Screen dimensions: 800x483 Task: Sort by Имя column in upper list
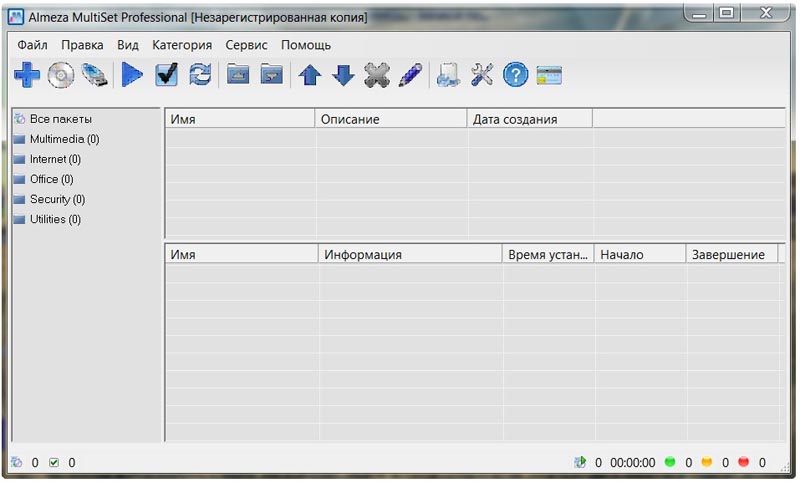pos(240,119)
